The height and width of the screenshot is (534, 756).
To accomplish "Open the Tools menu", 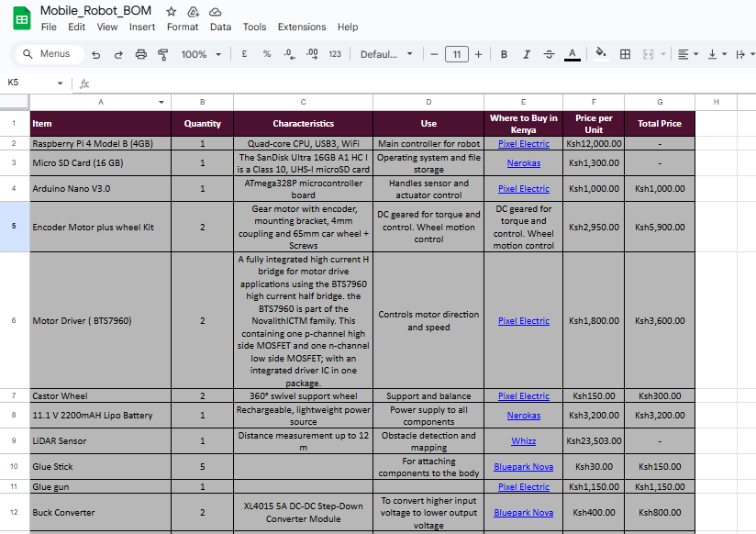I will click(254, 27).
